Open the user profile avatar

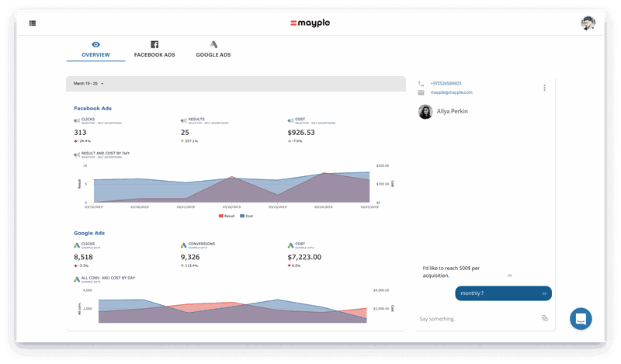click(x=588, y=23)
